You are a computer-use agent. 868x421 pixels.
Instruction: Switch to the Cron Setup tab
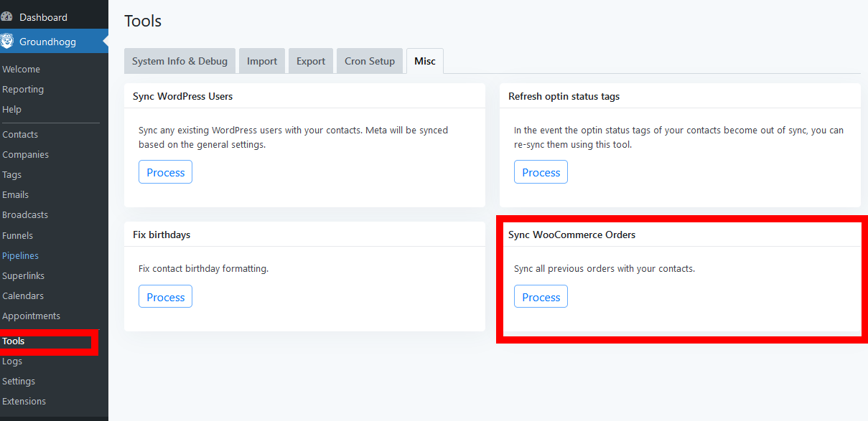click(370, 61)
